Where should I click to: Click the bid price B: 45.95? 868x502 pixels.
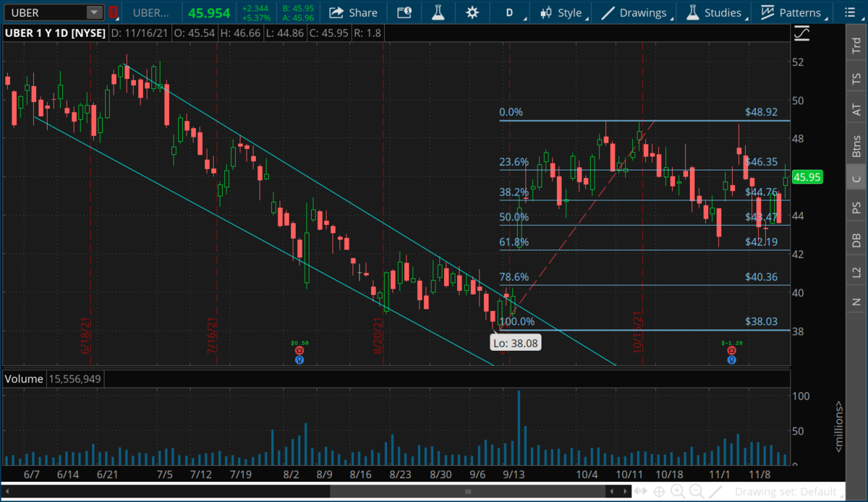pos(298,7)
